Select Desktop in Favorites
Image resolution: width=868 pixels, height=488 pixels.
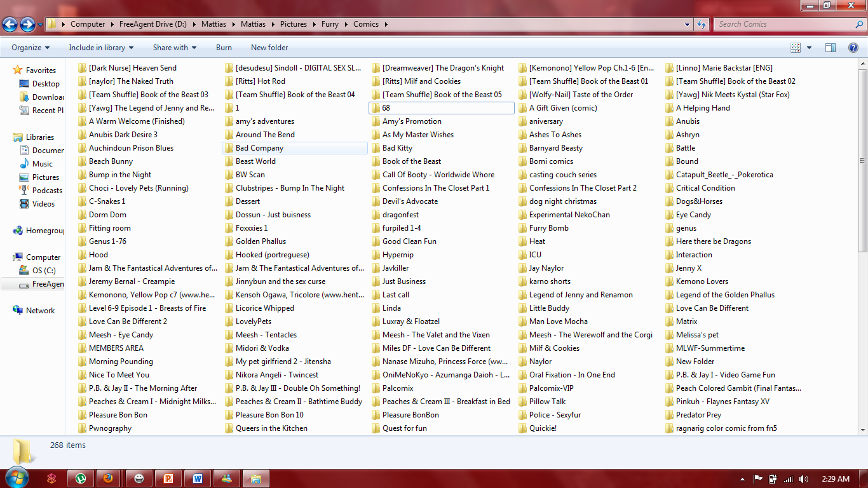(46, 83)
